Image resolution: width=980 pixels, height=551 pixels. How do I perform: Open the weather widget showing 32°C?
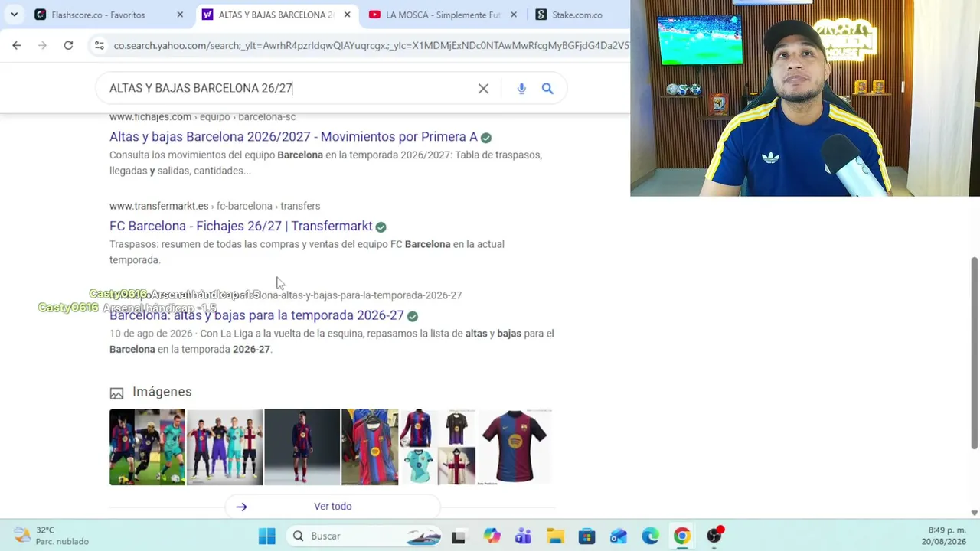click(51, 536)
